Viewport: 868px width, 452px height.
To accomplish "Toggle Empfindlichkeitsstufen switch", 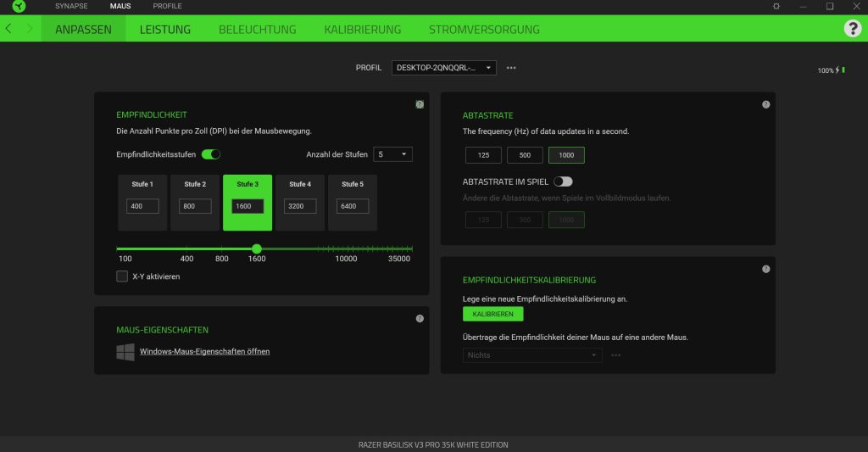I will point(211,154).
